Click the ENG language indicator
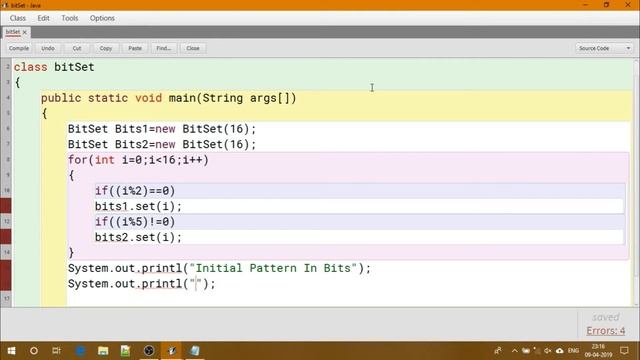 pyautogui.click(x=573, y=351)
